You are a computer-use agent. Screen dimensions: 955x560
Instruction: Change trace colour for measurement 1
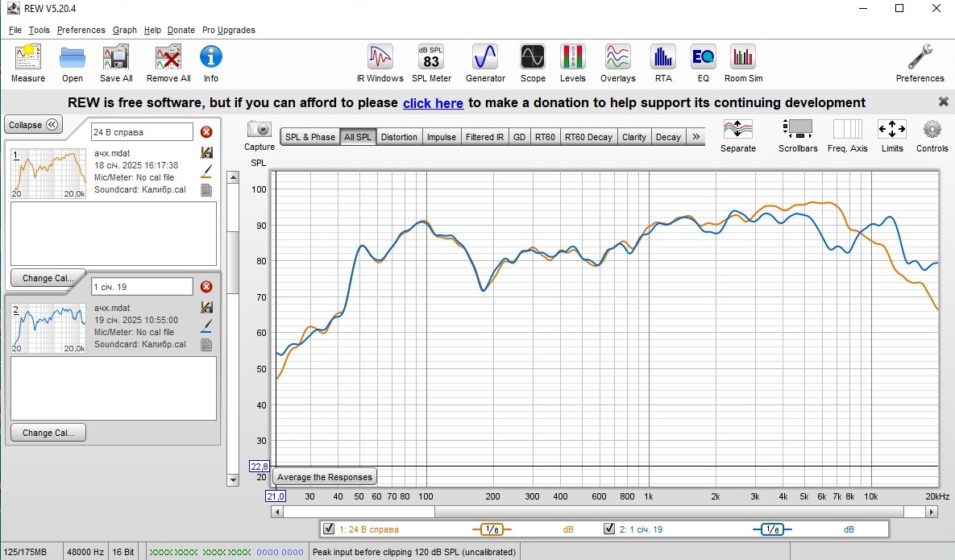pyautogui.click(x=206, y=171)
